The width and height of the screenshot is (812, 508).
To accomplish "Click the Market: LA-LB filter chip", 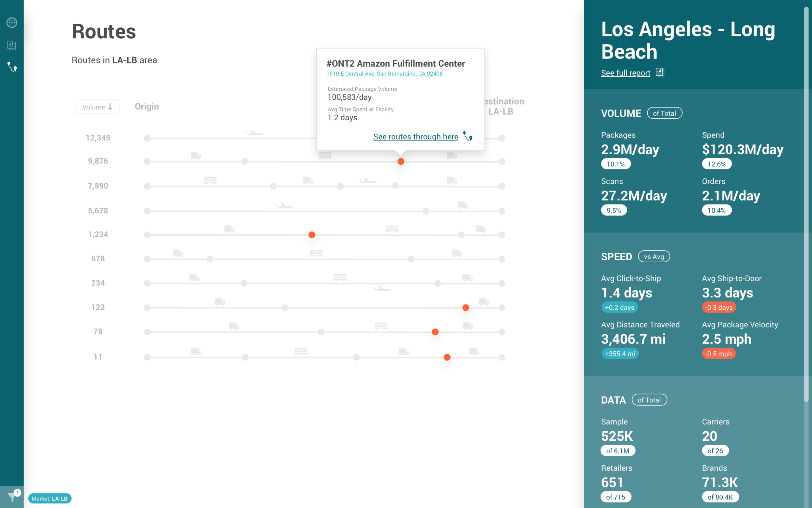I will click(x=50, y=498).
